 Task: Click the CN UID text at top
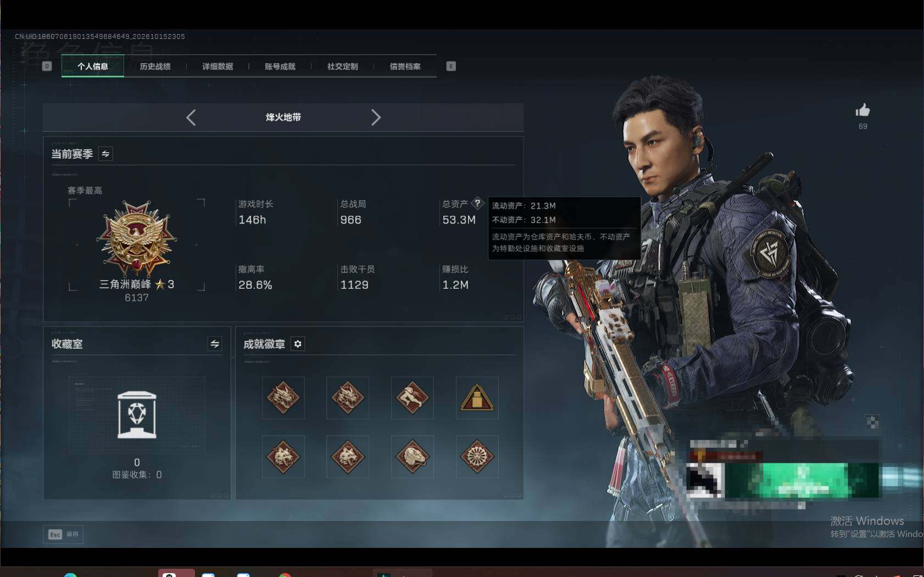coord(100,36)
